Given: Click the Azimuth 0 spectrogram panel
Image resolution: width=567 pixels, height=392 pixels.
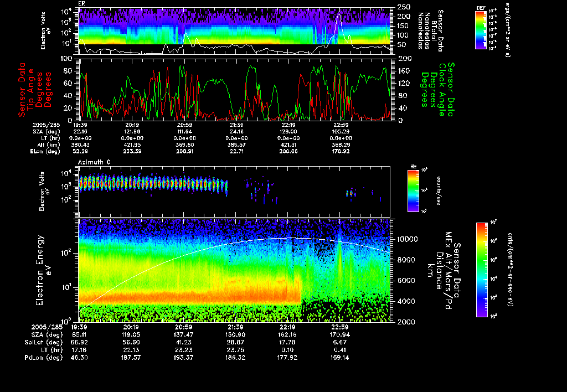Looking at the screenshot, I should 234,192.
